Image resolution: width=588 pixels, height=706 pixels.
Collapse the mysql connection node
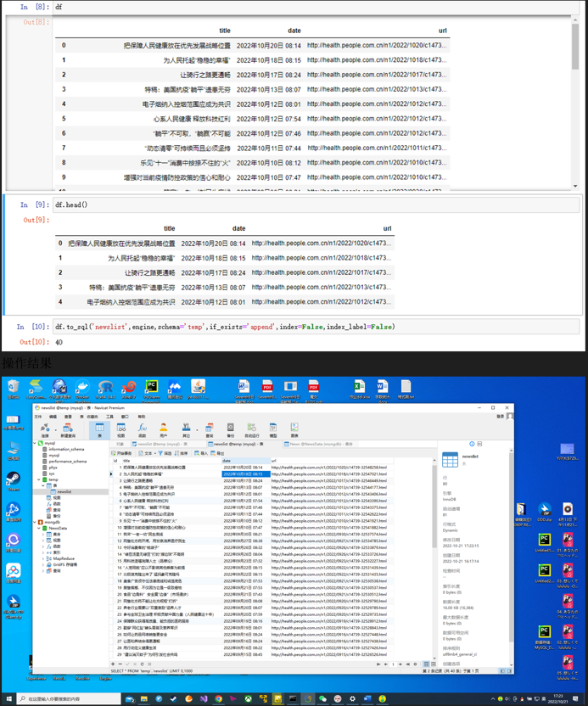(35, 443)
